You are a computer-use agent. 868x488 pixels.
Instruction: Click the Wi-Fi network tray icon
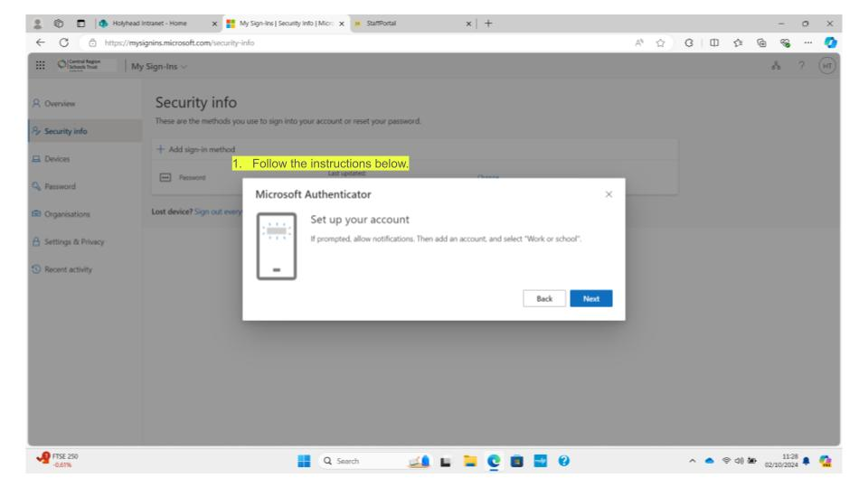click(x=726, y=460)
